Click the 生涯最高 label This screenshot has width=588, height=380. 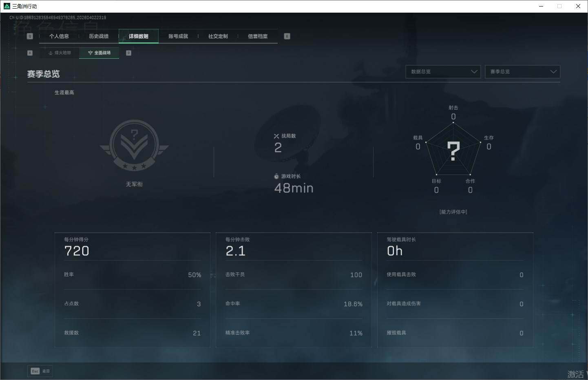[x=64, y=93]
